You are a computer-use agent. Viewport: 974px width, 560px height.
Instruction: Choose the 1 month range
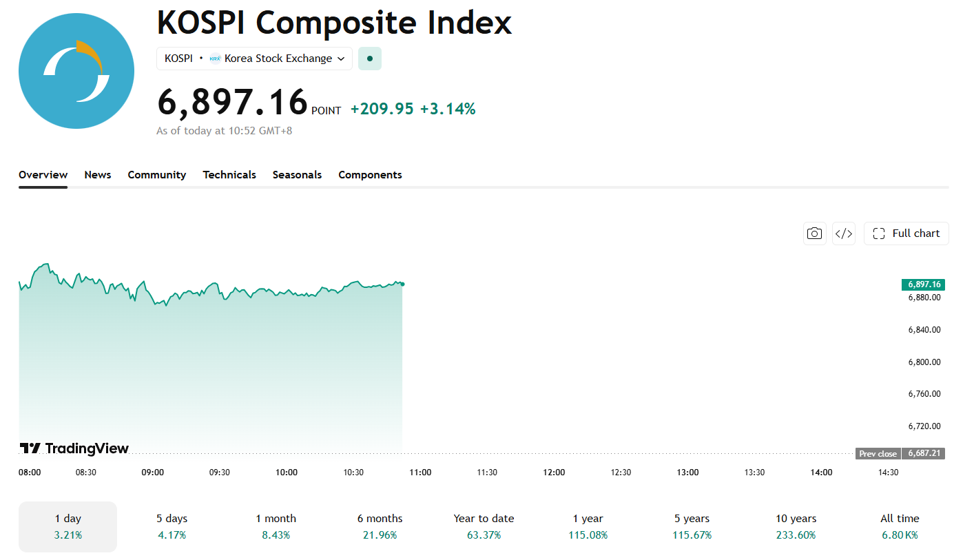point(276,527)
